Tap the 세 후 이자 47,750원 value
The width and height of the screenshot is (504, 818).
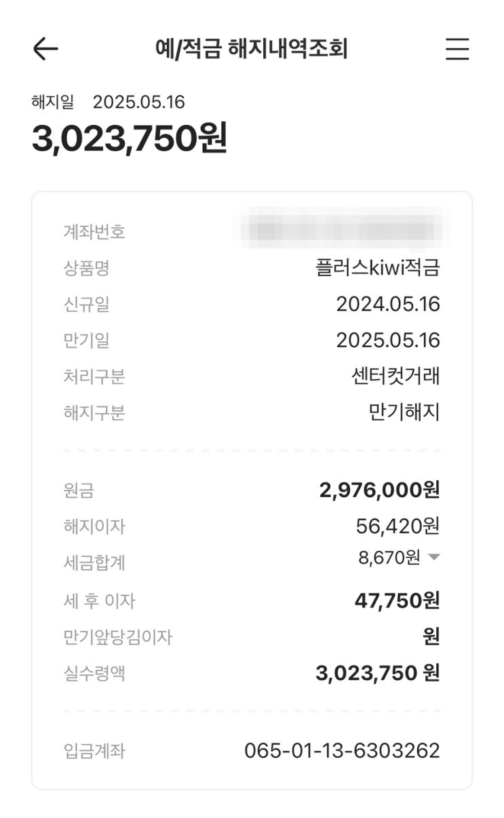[397, 600]
